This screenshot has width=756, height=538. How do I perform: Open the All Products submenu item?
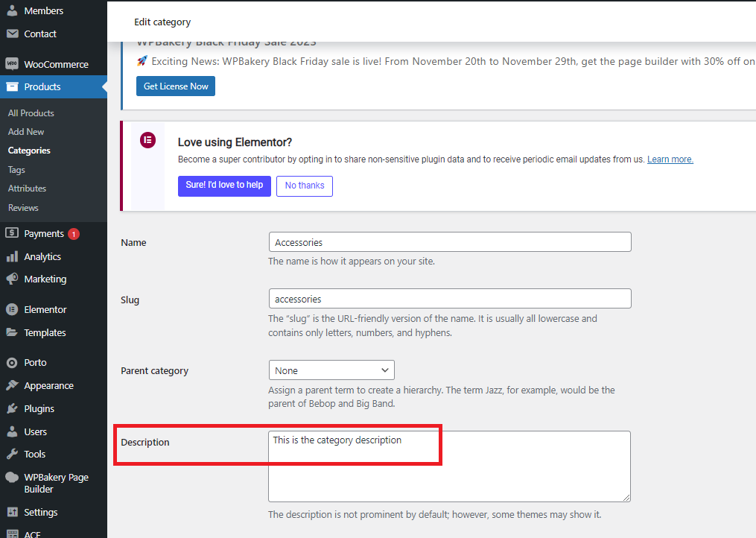point(31,113)
